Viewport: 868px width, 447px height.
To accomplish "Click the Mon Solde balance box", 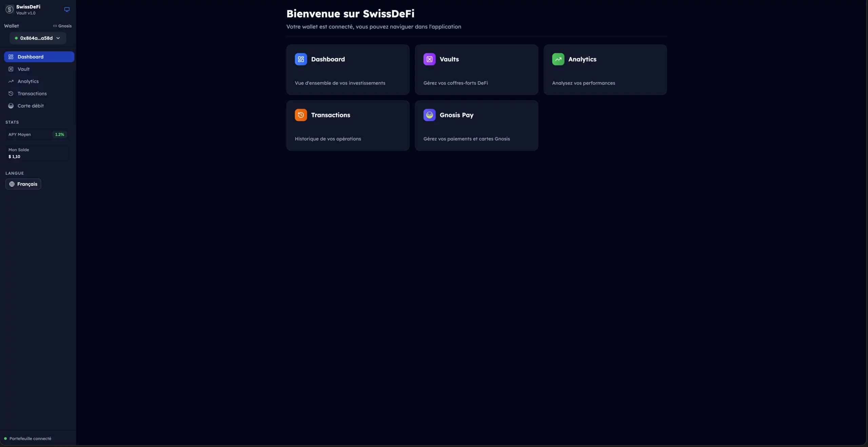I will (37, 153).
